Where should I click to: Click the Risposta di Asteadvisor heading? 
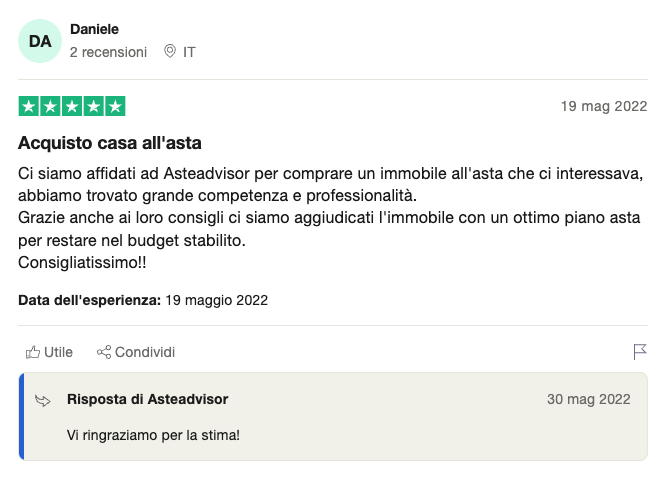tap(147, 399)
